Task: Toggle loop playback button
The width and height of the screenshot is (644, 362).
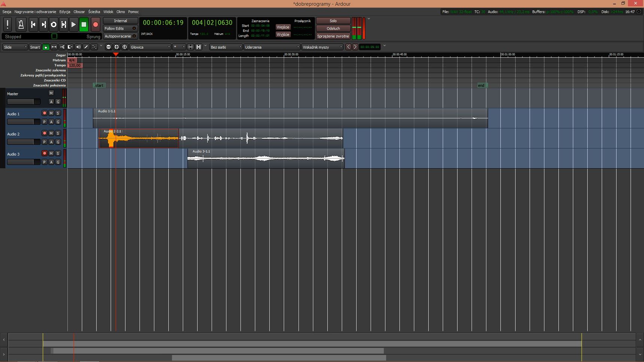Action: [x=54, y=24]
